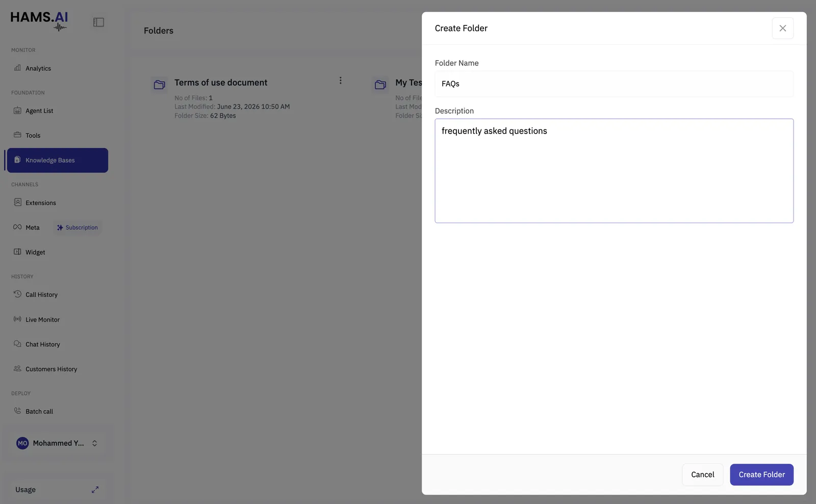Screen dimensions: 816x504
Task: Open Batch call page
Action: click(39, 411)
